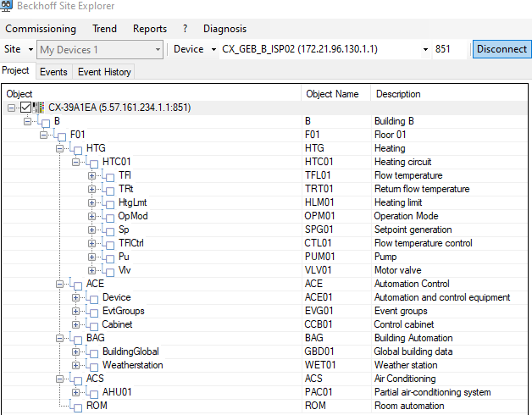The height and width of the screenshot is (415, 532).
Task: Open the Site dropdown arrow
Action: point(30,49)
